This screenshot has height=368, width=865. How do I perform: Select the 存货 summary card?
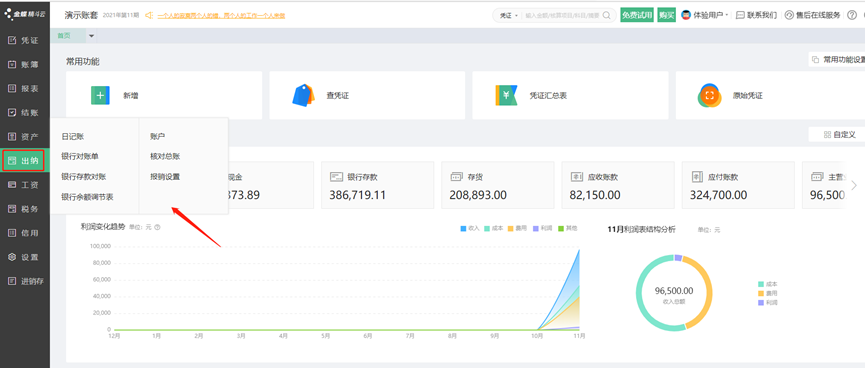(498, 185)
